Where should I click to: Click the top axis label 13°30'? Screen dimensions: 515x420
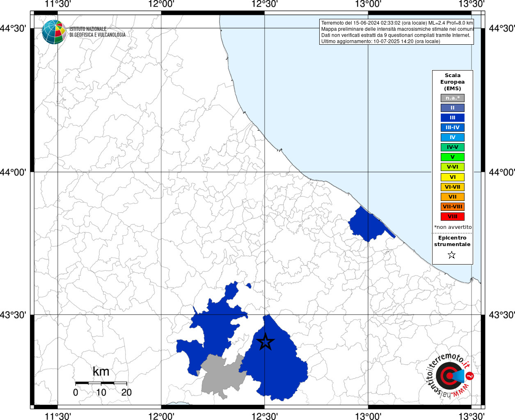click(472, 5)
